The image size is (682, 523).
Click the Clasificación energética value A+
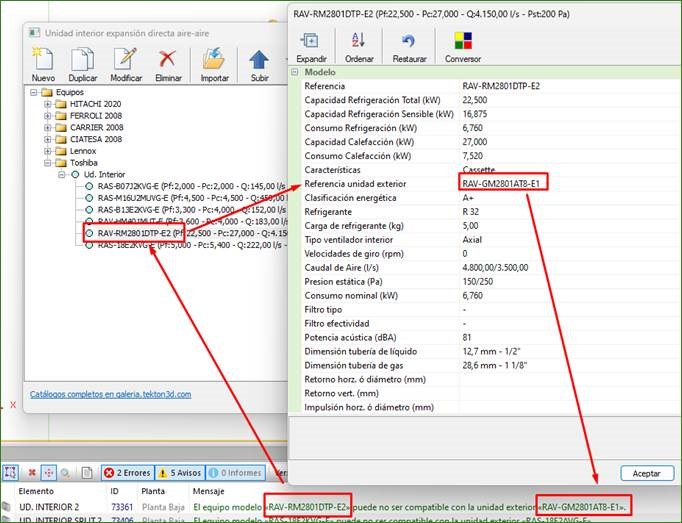tap(468, 198)
